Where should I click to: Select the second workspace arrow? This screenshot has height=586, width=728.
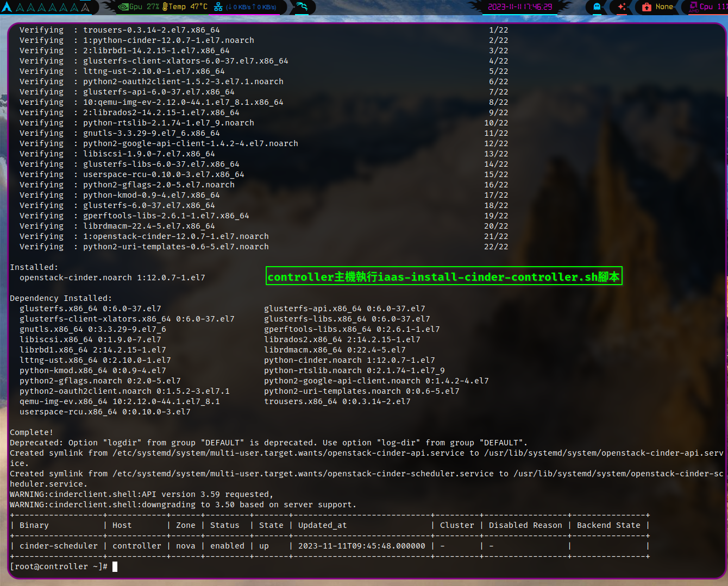pyautogui.click(x=21, y=7)
